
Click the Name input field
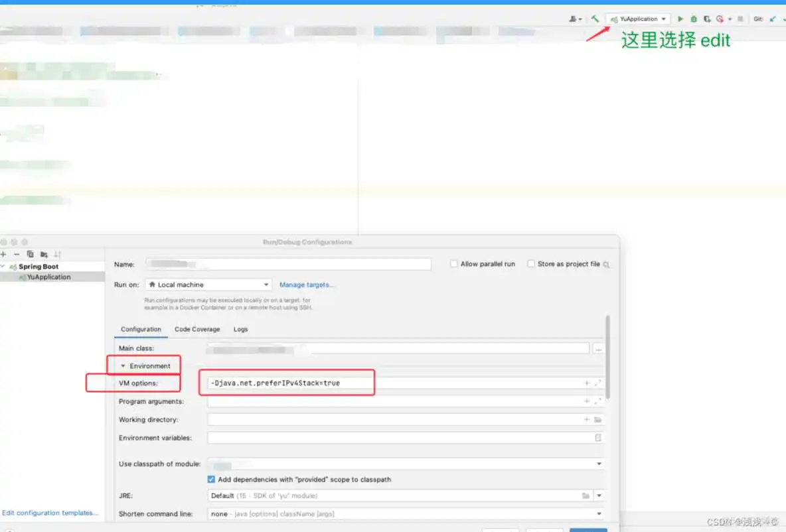click(288, 264)
